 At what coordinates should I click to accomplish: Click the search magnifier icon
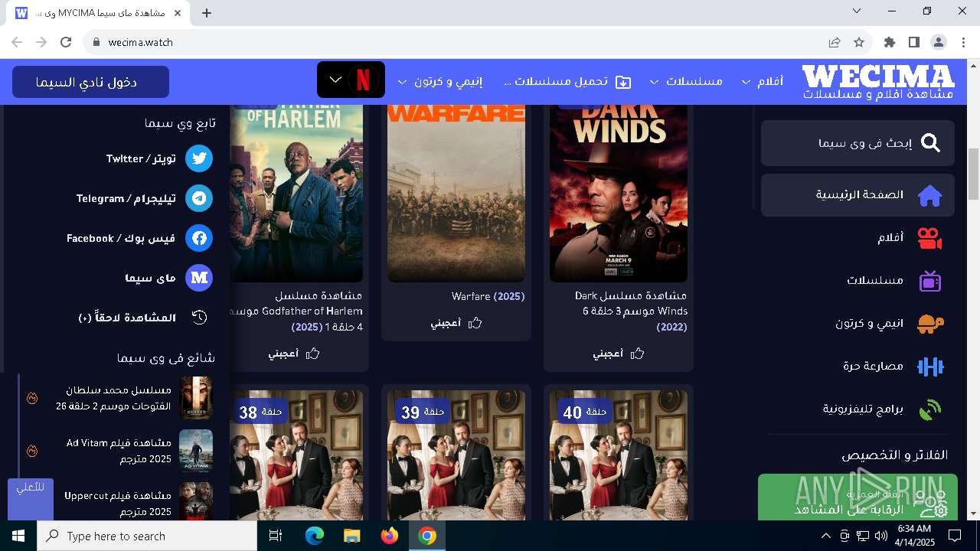(930, 143)
